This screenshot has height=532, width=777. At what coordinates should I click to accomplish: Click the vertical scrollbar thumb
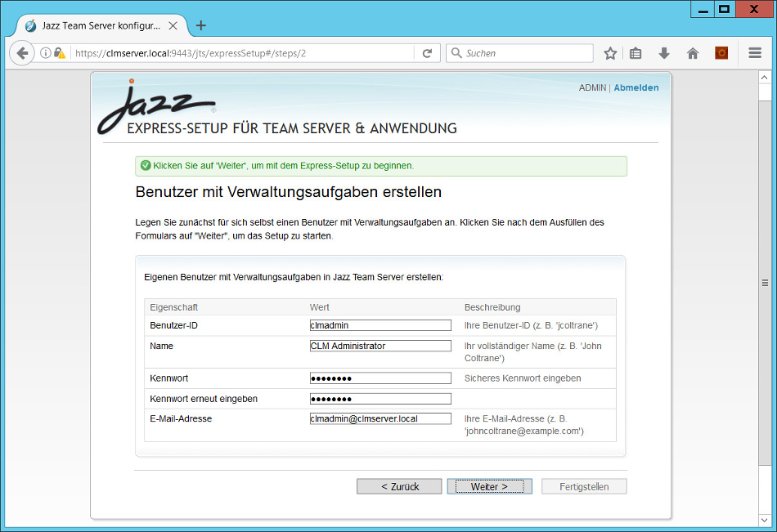click(765, 283)
